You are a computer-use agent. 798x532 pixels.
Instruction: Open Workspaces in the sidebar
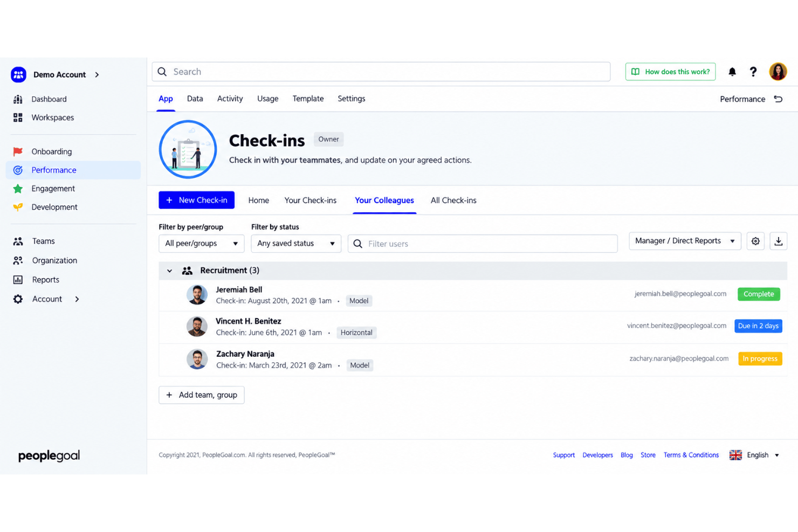(x=52, y=118)
